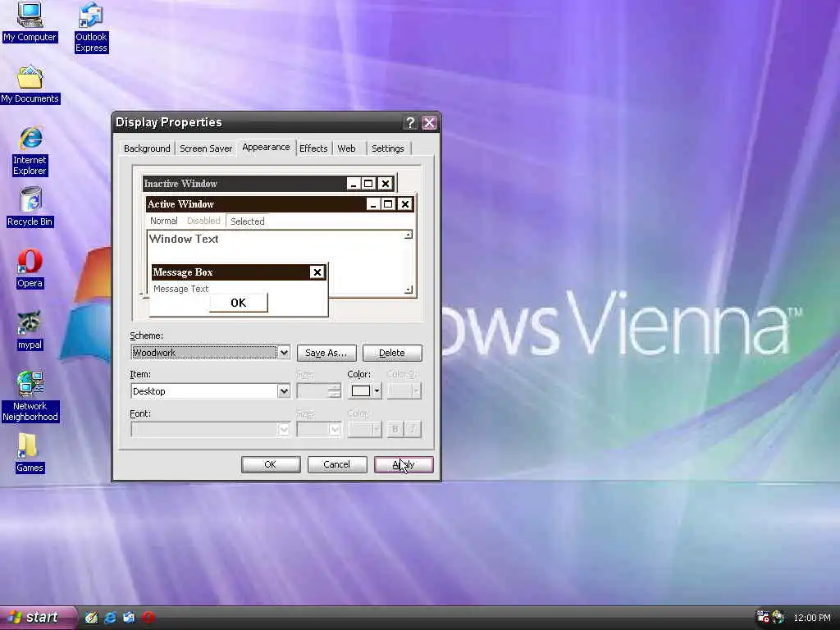This screenshot has height=630, width=840.
Task: Click the Disabled menu item in preview
Action: click(x=203, y=221)
